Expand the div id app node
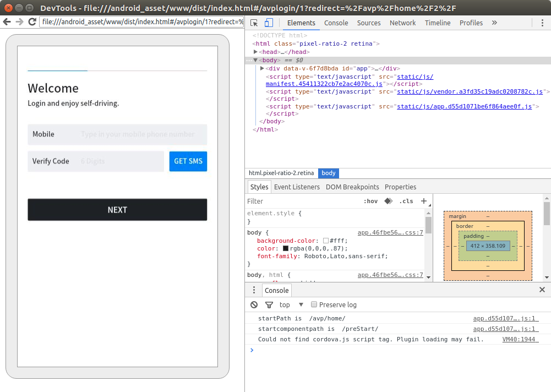Screen dimensions: 551x392 coord(262,68)
